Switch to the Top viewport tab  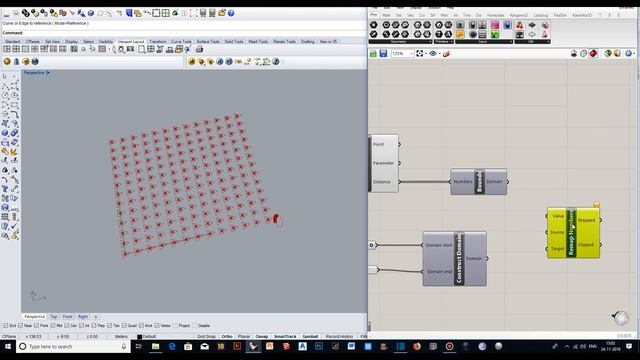[x=54, y=317]
